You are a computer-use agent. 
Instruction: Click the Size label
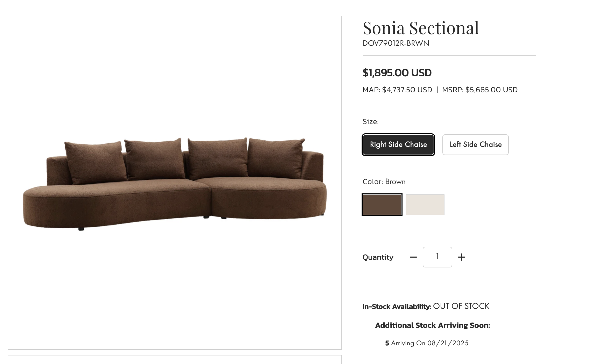[x=370, y=122]
